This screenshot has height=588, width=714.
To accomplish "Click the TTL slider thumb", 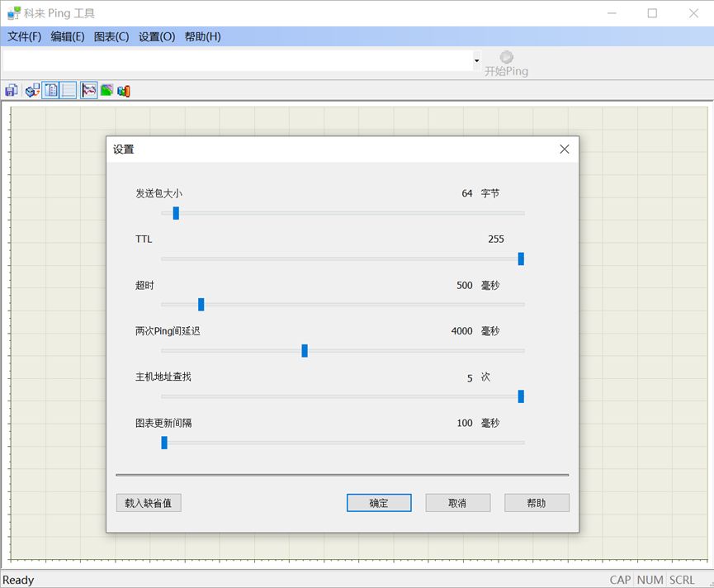I will coord(521,258).
